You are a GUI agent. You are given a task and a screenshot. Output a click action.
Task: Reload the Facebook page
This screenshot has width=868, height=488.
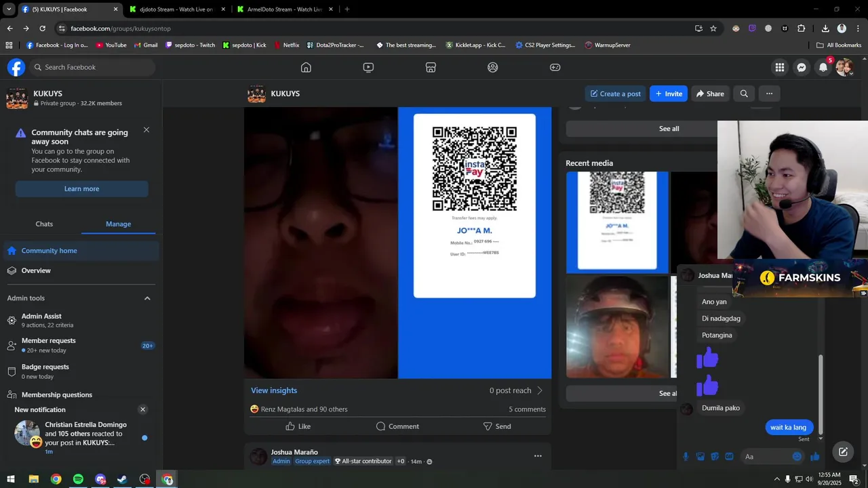coord(42,28)
